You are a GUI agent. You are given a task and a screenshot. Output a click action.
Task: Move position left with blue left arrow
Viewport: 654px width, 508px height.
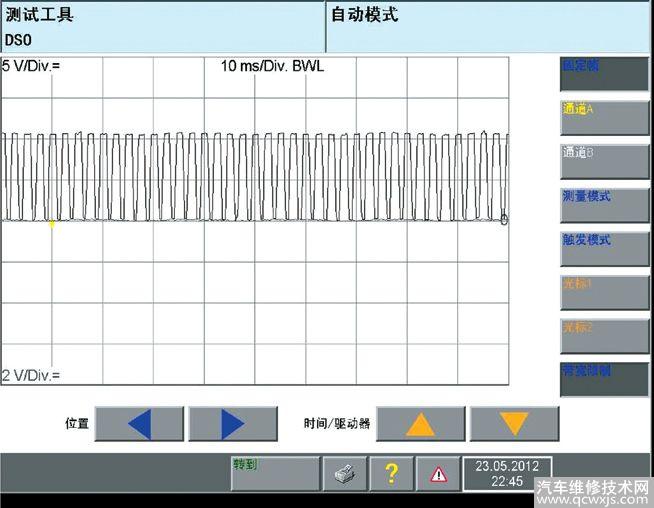tap(139, 424)
